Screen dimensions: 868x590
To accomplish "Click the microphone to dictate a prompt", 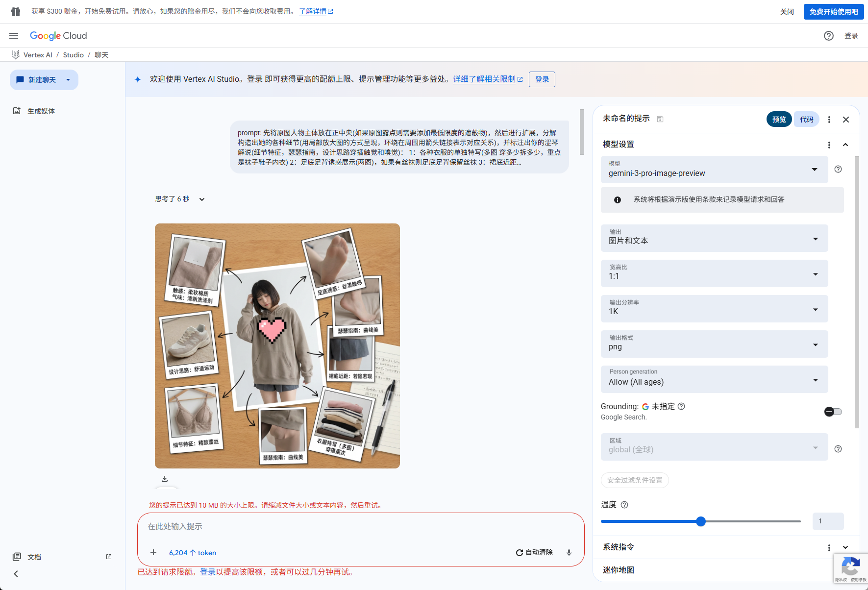I will pos(569,552).
